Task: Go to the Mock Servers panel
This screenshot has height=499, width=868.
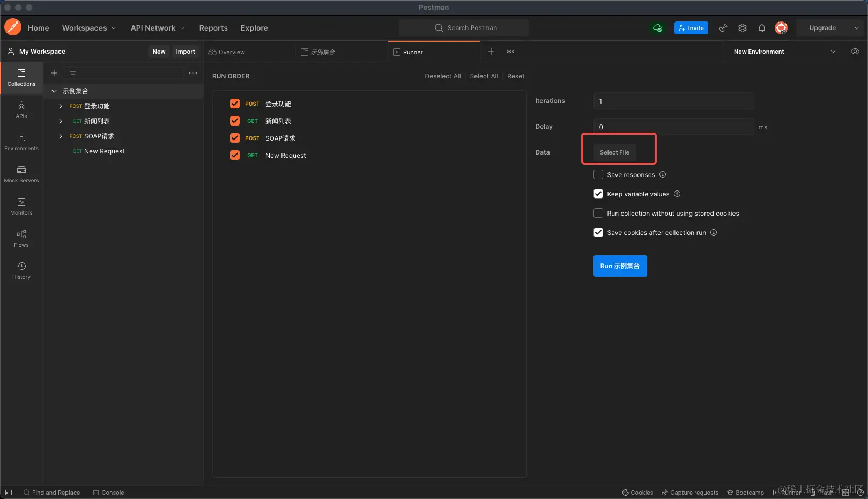Action: point(21,174)
